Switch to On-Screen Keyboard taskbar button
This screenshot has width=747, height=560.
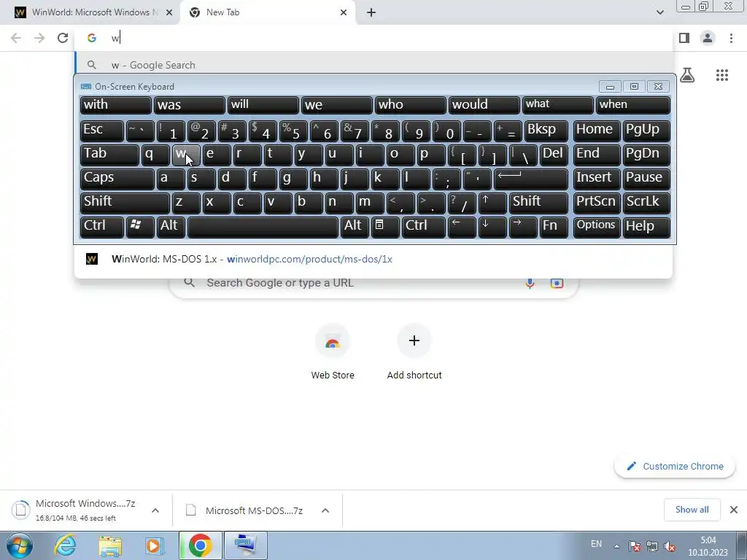point(245,545)
